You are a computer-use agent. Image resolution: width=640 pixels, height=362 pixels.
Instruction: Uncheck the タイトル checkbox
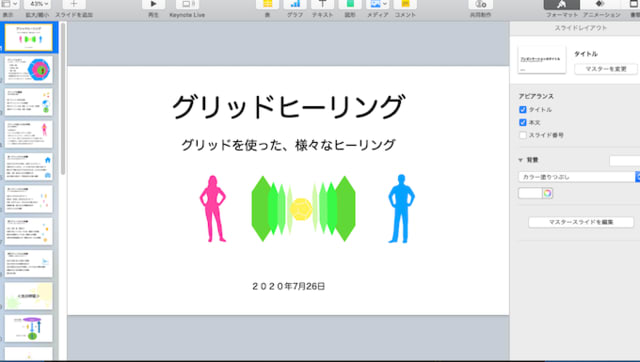[523, 110]
